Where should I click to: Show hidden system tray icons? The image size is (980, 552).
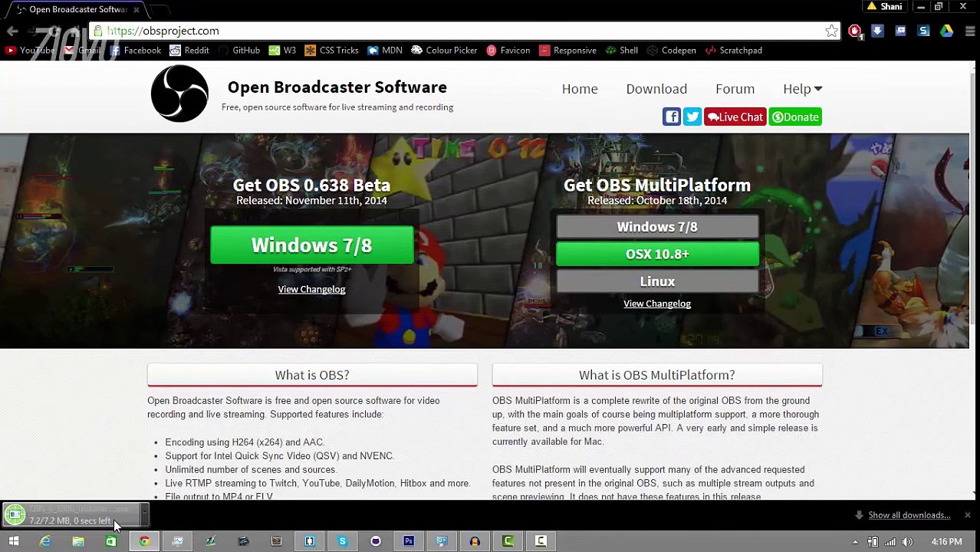[855, 542]
